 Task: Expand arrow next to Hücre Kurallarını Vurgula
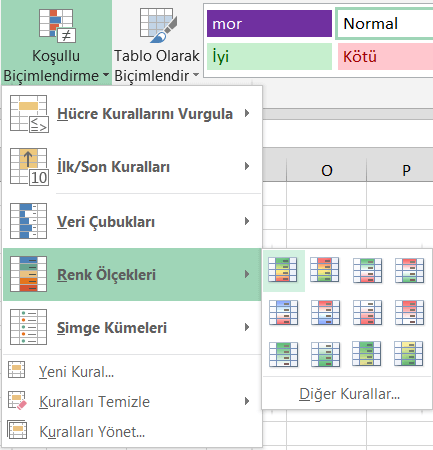point(247,113)
